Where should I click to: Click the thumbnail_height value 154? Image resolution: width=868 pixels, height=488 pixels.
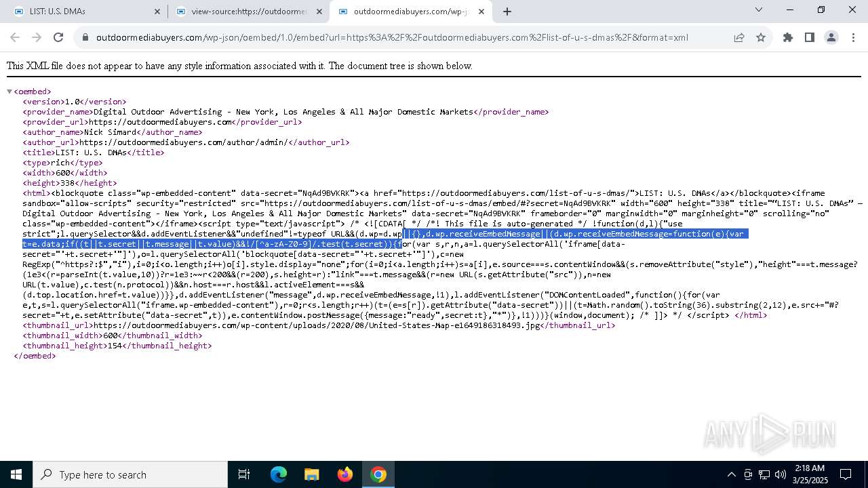point(115,346)
